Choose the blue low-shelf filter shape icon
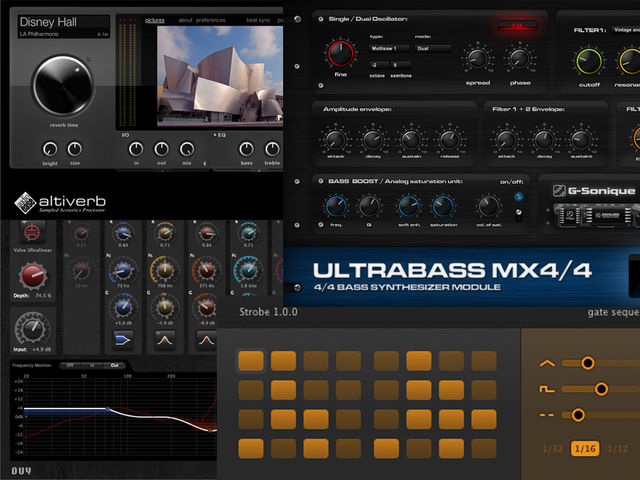Screen dimensions: 640x480 pyautogui.click(x=123, y=339)
